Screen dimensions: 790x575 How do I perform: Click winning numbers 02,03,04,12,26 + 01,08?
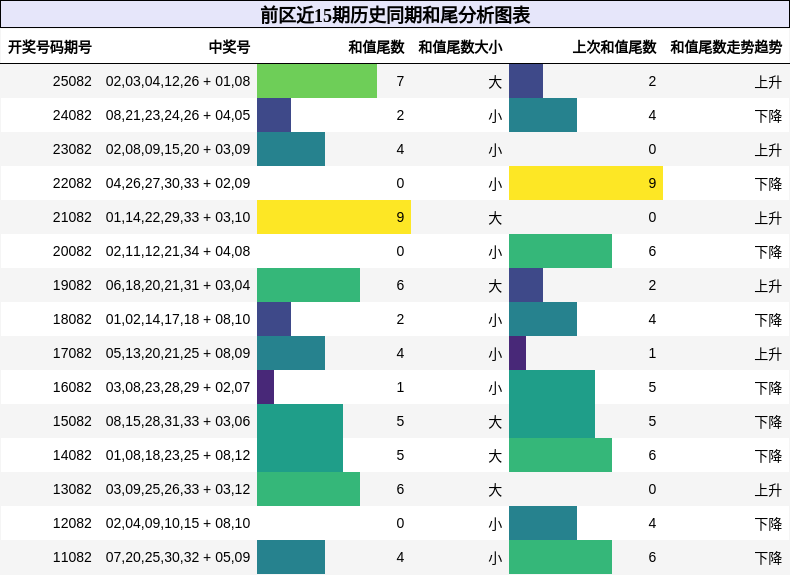pyautogui.click(x=178, y=81)
